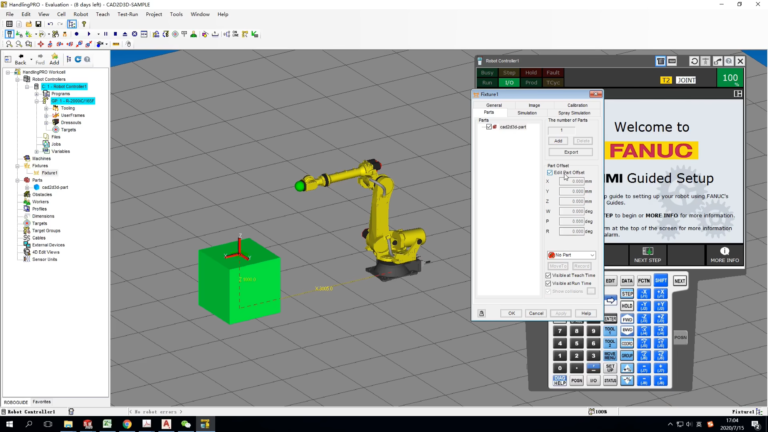Open the Robot menu
This screenshot has height=432, width=768.
[x=80, y=14]
